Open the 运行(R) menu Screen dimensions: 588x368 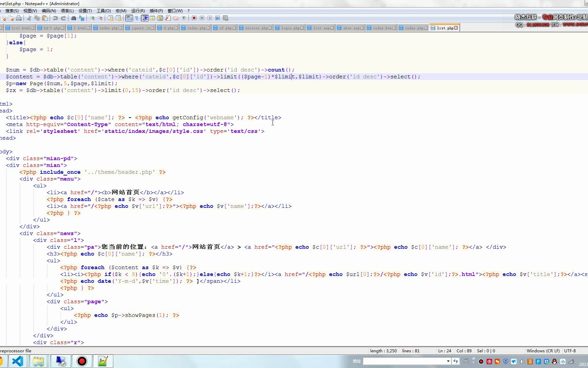138,11
